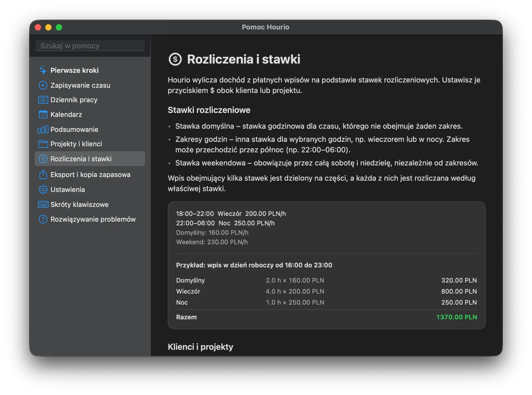Image resolution: width=532 pixels, height=395 pixels.
Task: Open Rozwiązywanie problemów topic
Action: coord(90,219)
